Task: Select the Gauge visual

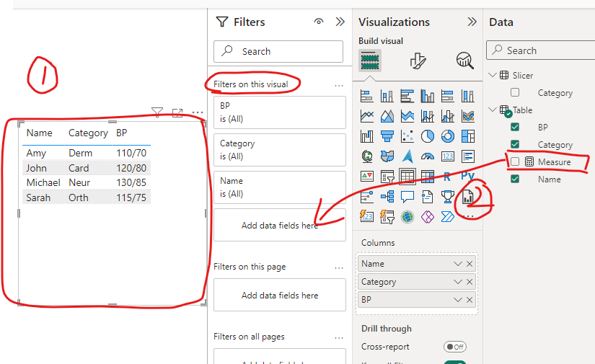Action: [427, 156]
